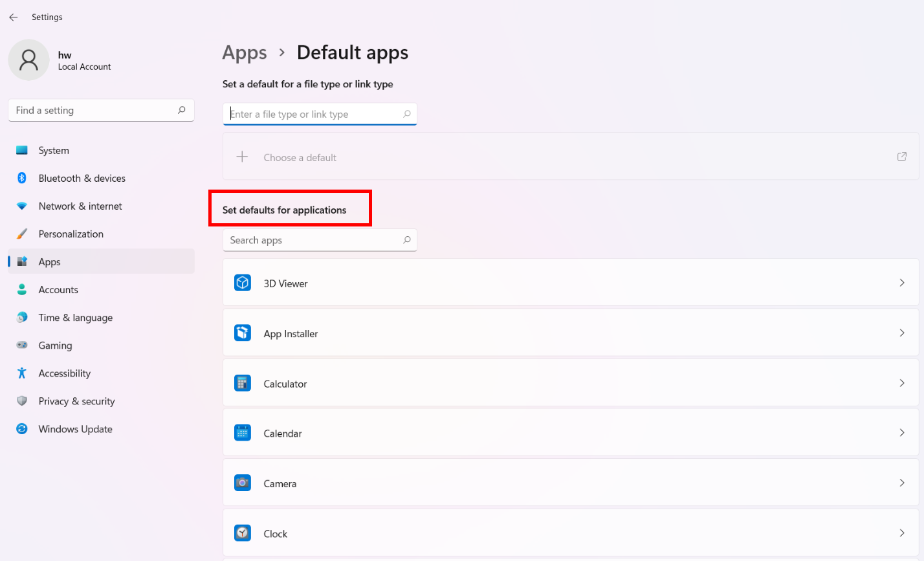Select the Apps category label
The height and width of the screenshot is (561, 924).
pos(49,262)
